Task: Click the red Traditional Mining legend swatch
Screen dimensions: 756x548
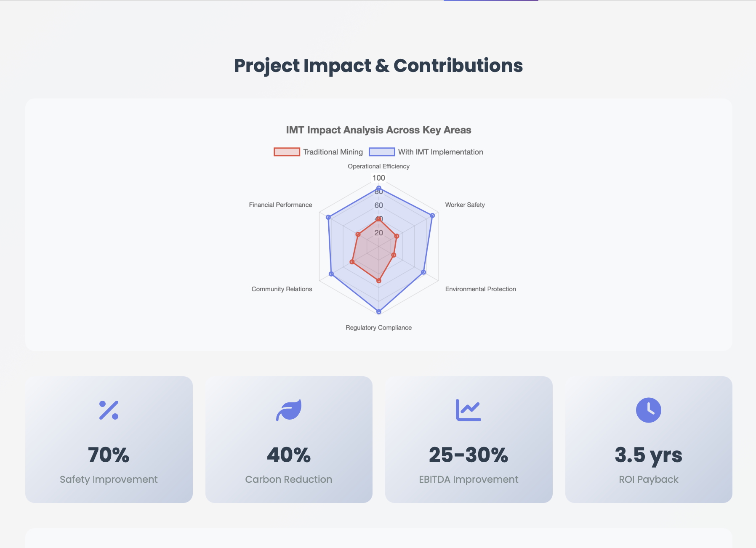Action: 287,152
